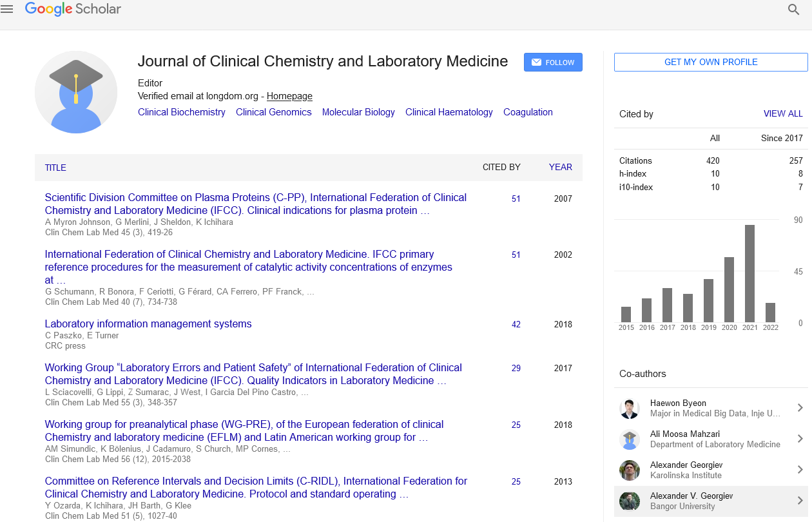Image resolution: width=812 pixels, height=522 pixels.
Task: Select the Clinical Genomics interest tag
Action: (273, 112)
